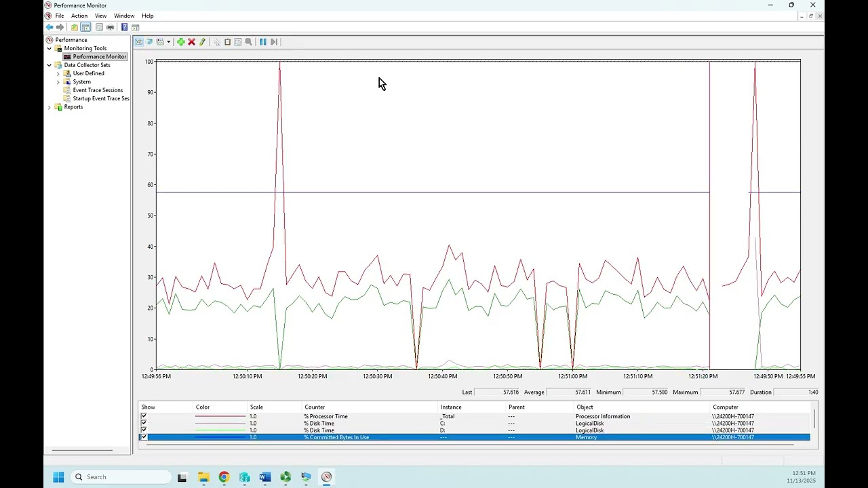Select Startup Event Trace Sessions item
868x488 pixels.
tap(101, 98)
